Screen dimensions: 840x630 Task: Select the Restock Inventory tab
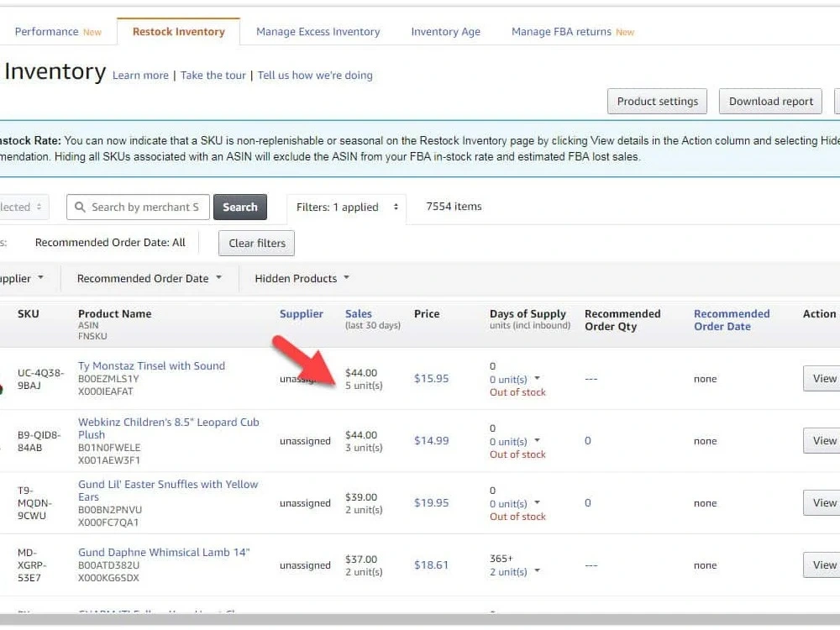(178, 32)
